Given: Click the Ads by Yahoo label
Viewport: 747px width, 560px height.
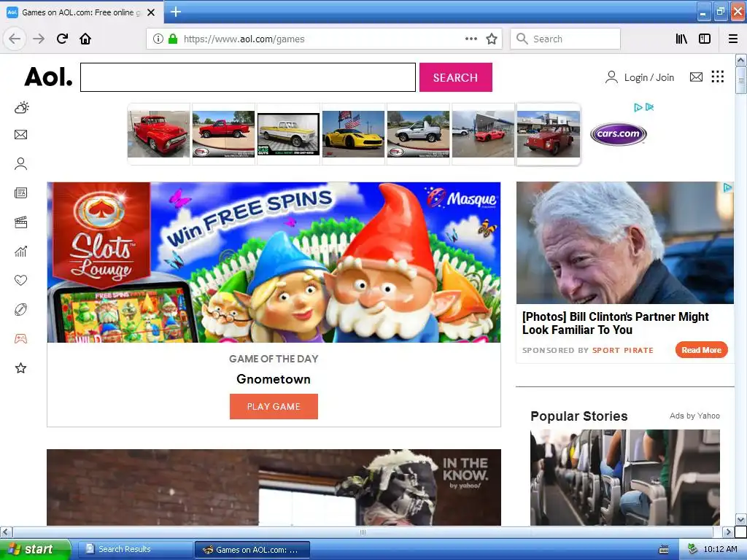Looking at the screenshot, I should point(694,416).
